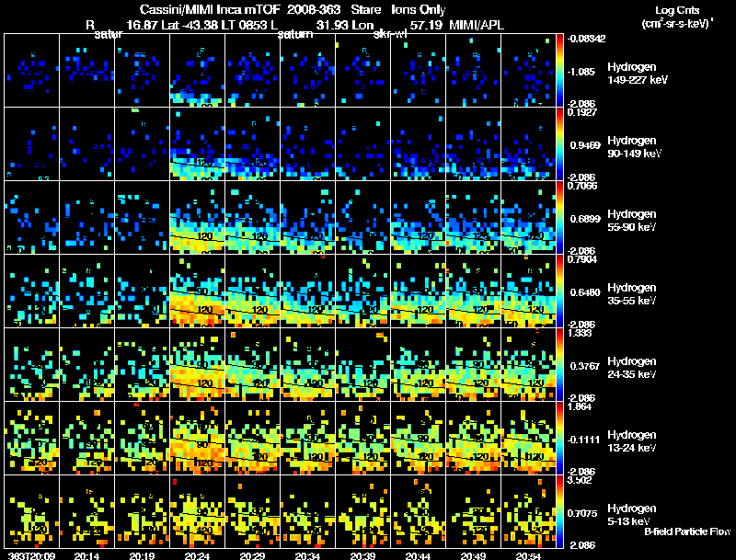Screen dimensions: 736x560
Task: Open the 13-24 keV panel at 20:24
Action: [197, 439]
